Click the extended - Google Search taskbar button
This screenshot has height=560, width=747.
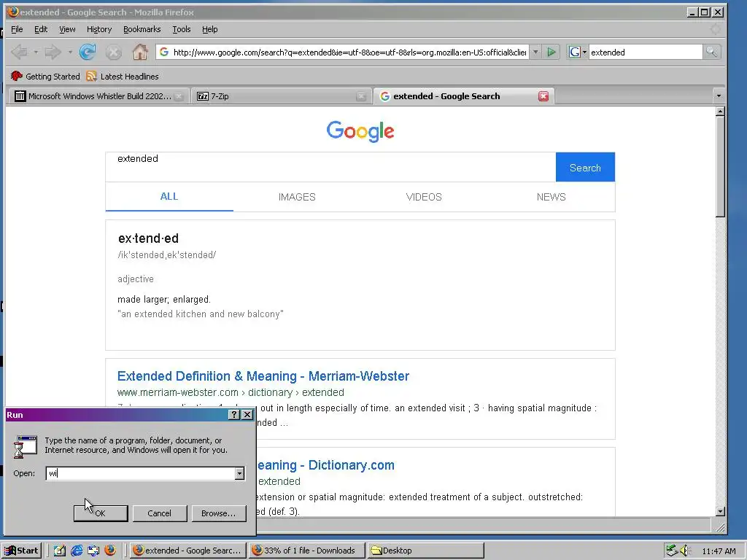pos(188,551)
